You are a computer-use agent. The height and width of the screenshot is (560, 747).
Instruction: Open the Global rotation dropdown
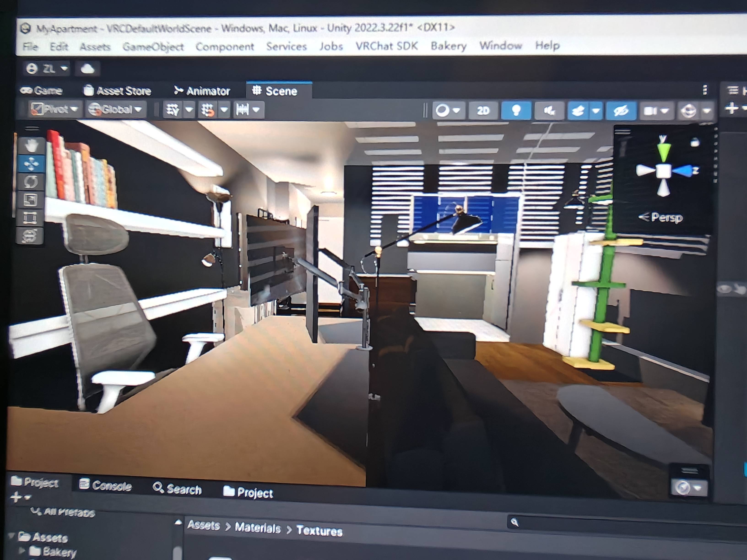click(116, 109)
